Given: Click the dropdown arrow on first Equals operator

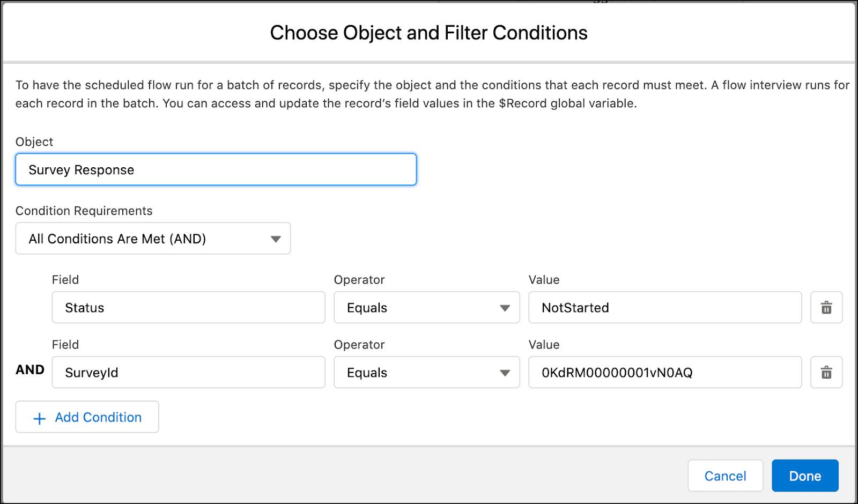Looking at the screenshot, I should (505, 307).
